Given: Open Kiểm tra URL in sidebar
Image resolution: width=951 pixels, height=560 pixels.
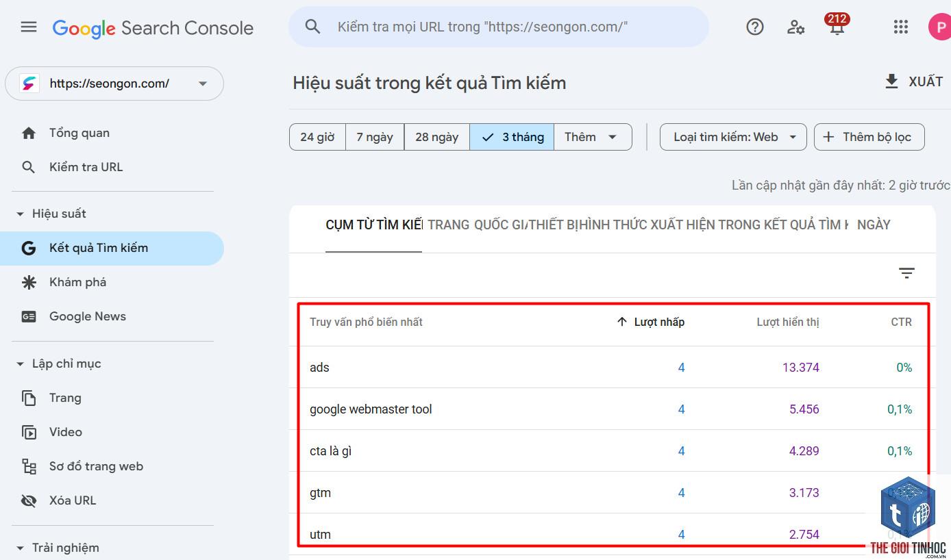Looking at the screenshot, I should (86, 167).
